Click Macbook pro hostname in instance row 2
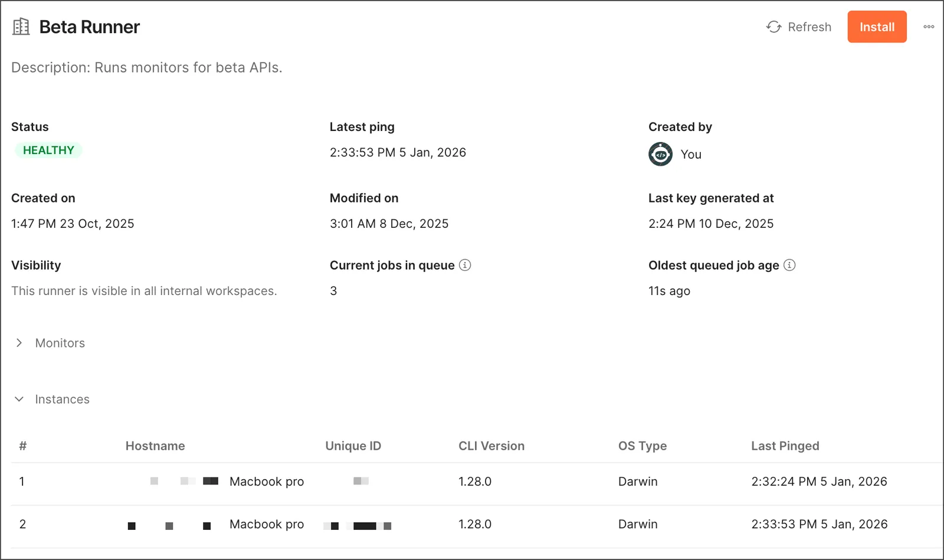This screenshot has width=944, height=560. point(267,524)
